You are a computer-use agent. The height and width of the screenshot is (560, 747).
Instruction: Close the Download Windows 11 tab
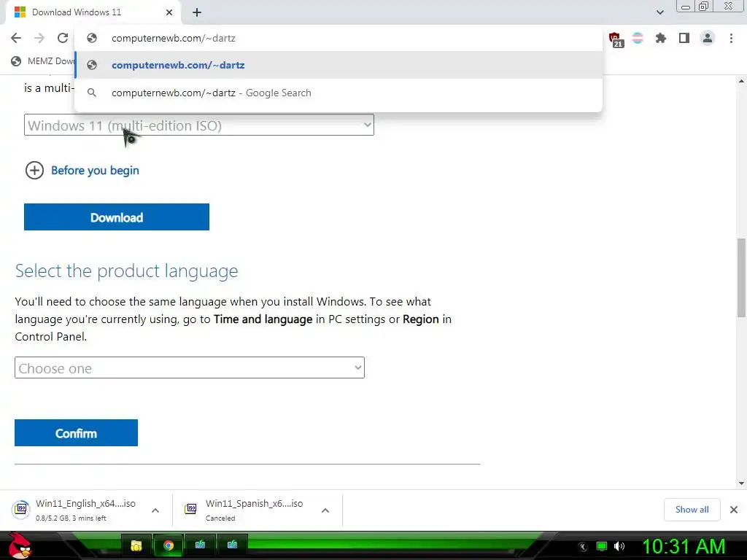tap(169, 12)
